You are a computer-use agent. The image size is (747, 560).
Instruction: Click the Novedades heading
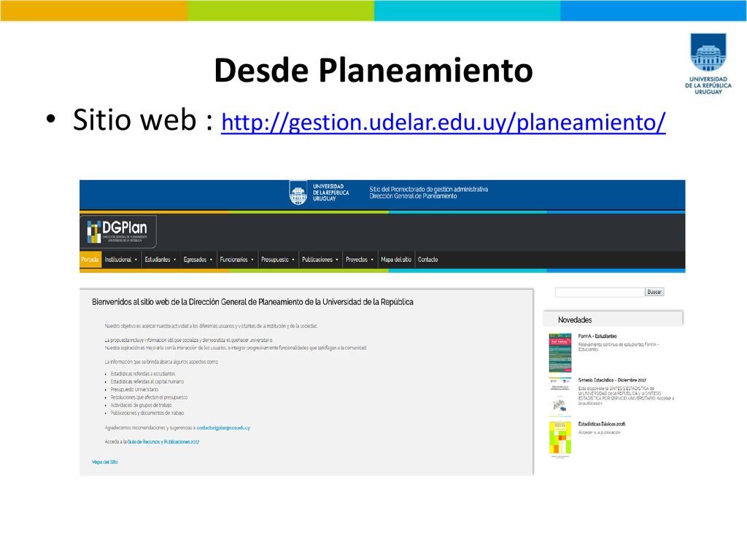575,320
